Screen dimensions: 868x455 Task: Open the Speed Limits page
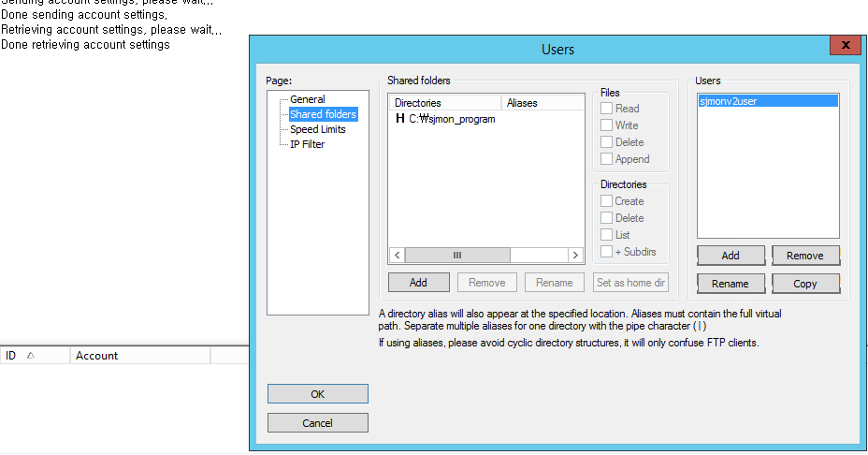(317, 129)
